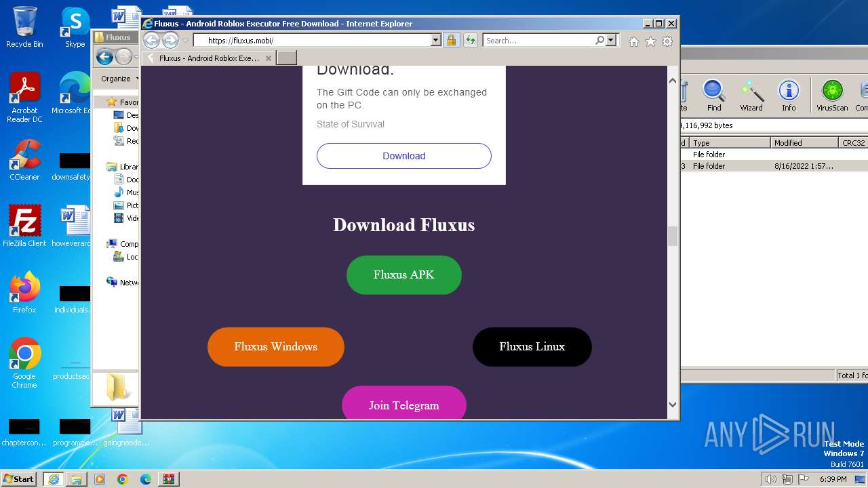This screenshot has height=488, width=868.
Task: Close the Fluxus browser tab
Action: [269, 58]
